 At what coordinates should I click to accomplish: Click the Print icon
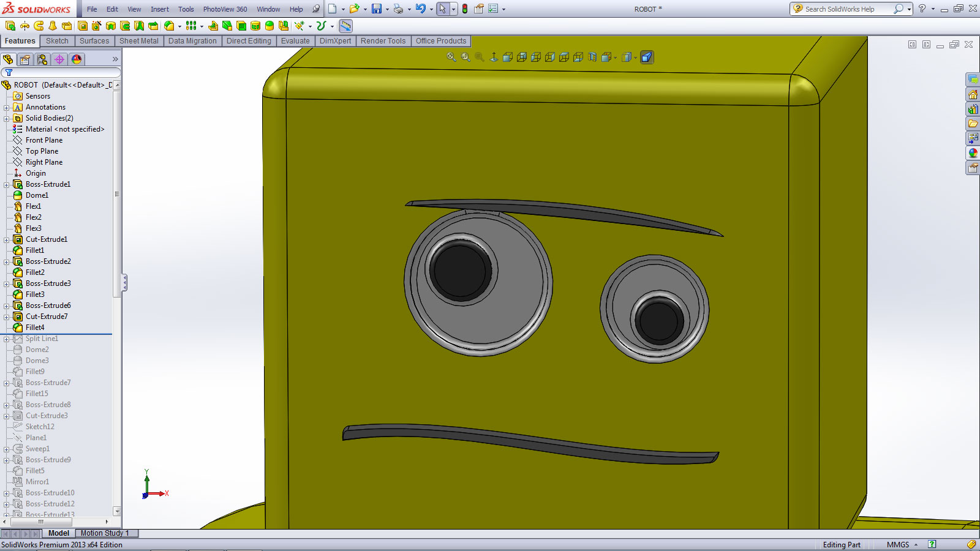coord(399,9)
